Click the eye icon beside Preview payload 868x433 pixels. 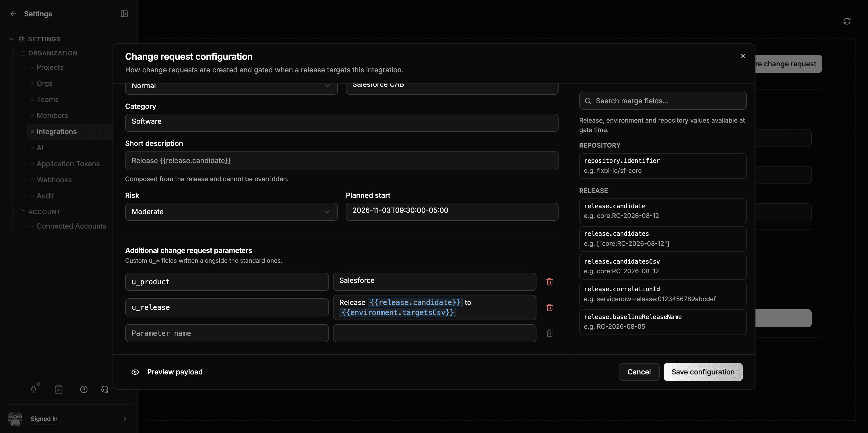tap(135, 372)
